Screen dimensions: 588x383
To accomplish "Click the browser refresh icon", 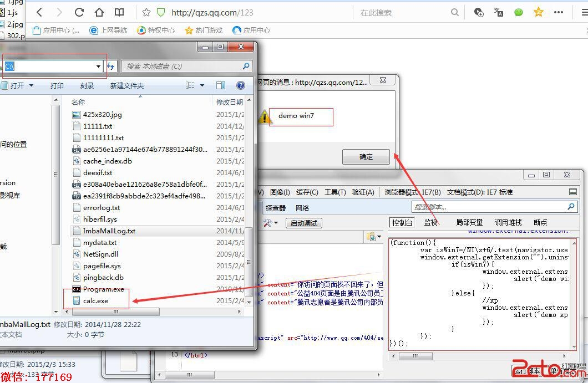I will pyautogui.click(x=79, y=12).
